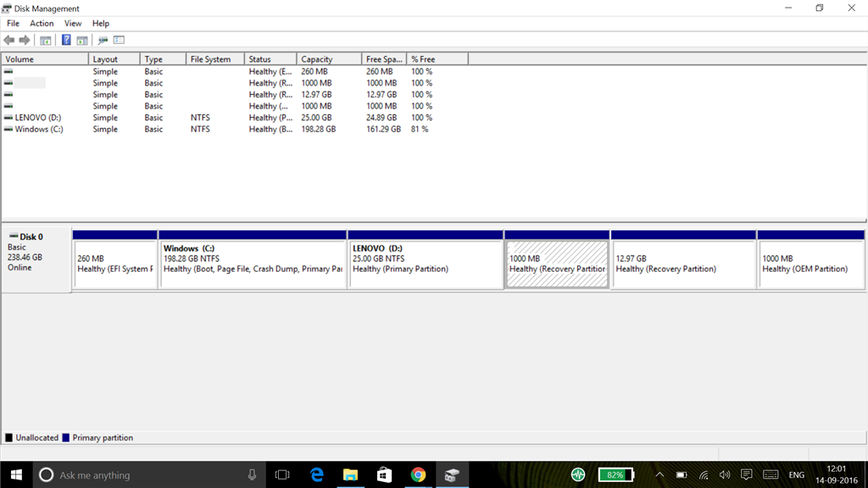Sort by the Volume column header

click(45, 59)
